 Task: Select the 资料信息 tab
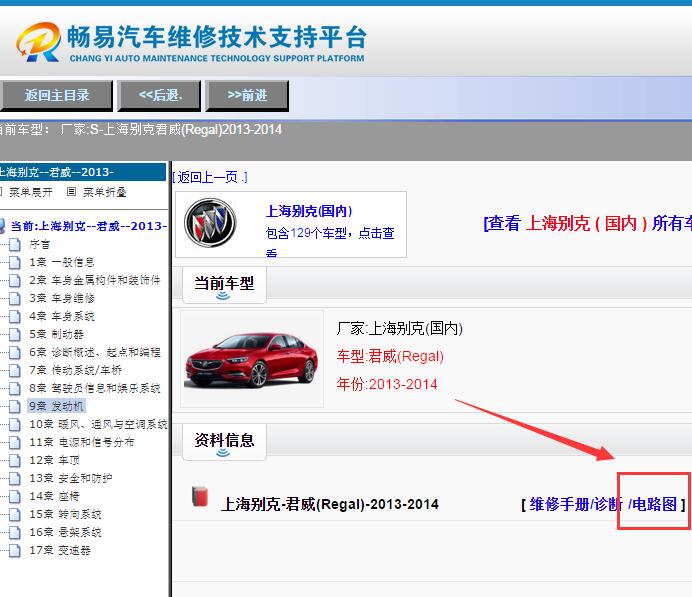click(x=224, y=442)
